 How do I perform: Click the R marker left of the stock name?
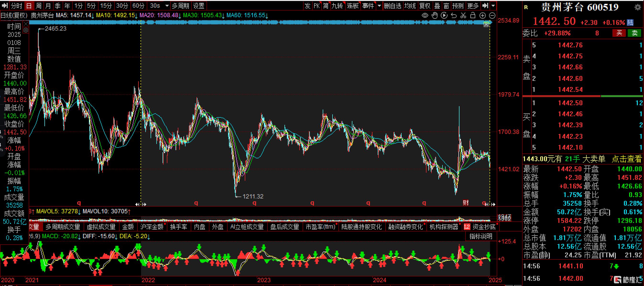(526, 7)
